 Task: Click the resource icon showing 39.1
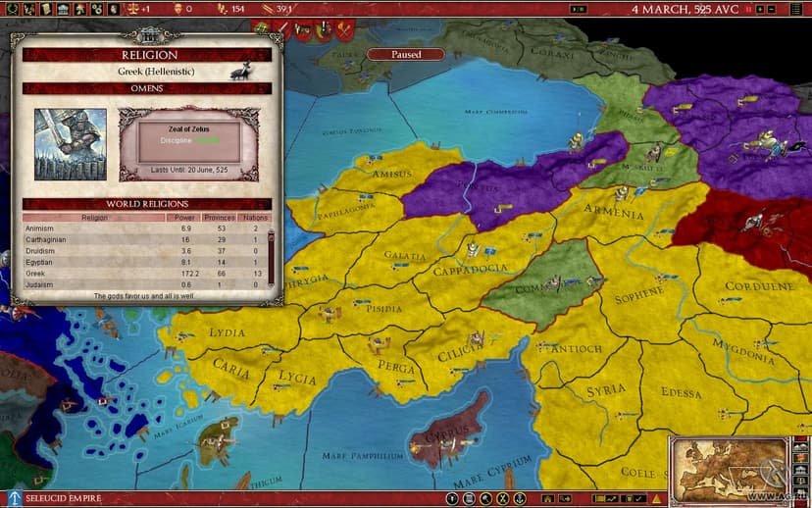[268, 8]
